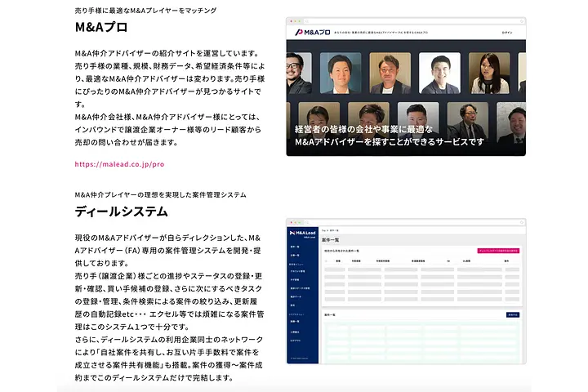Screen dimensions: 588x392
Task: Click photo of smiling man on white background
Action: pyautogui.click(x=439, y=73)
